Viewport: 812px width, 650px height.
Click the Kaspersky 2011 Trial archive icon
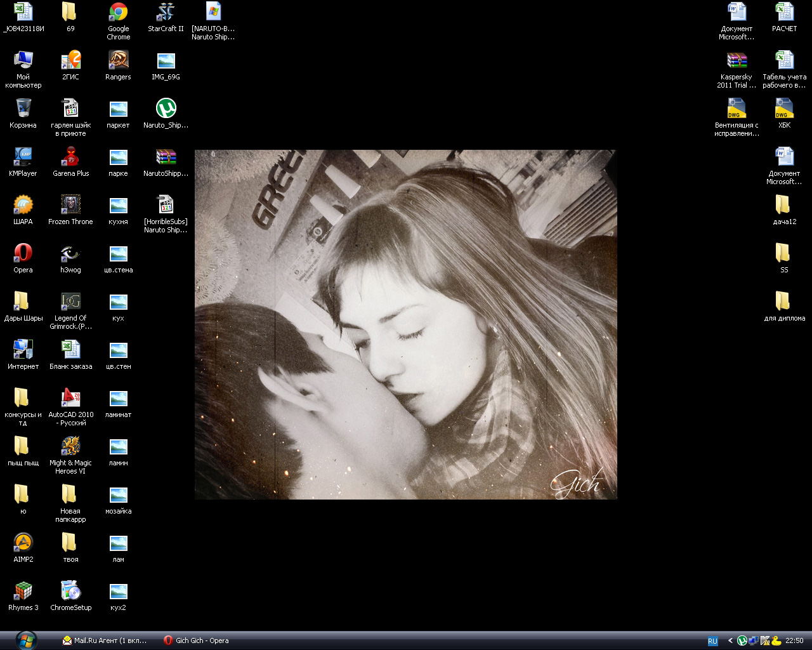[x=737, y=61]
